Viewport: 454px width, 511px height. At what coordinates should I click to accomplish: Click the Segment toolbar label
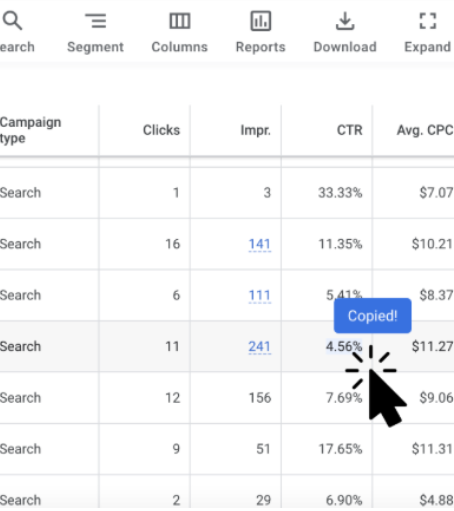tap(95, 47)
